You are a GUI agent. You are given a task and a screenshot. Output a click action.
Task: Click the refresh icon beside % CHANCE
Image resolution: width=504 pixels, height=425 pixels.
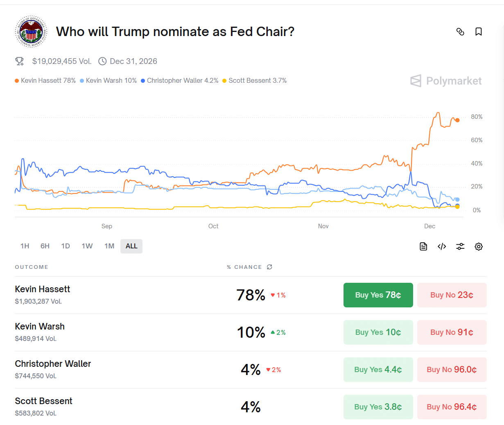point(269,267)
